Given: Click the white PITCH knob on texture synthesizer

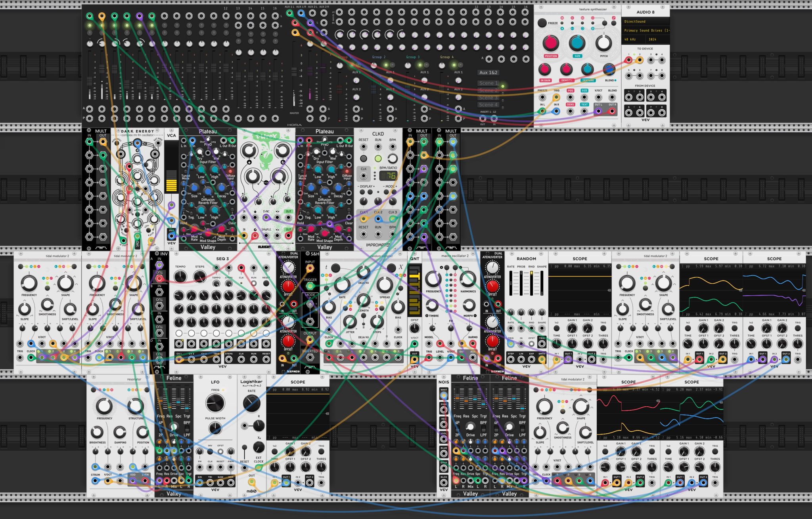Looking at the screenshot, I should click(x=603, y=43).
